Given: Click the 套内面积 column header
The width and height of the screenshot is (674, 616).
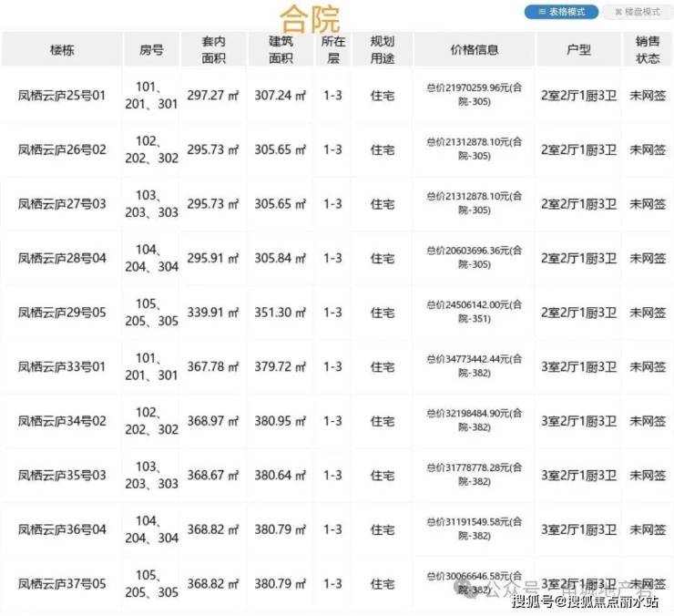Looking at the screenshot, I should coord(214,50).
